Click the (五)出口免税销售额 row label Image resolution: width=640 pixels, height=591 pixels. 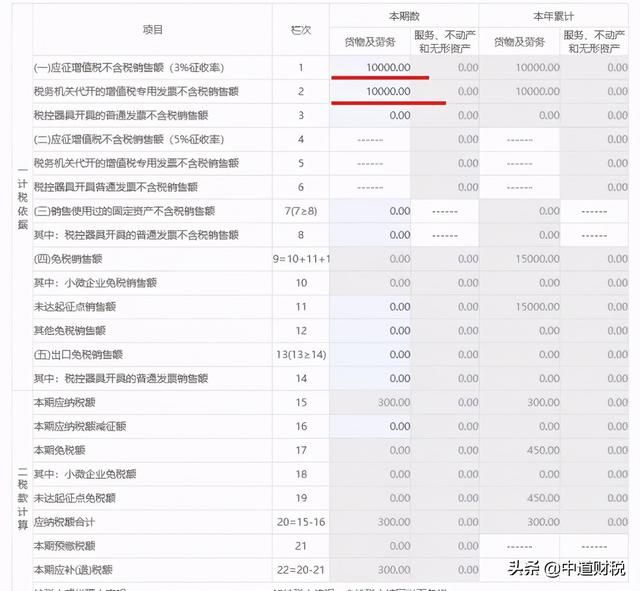[x=78, y=355]
